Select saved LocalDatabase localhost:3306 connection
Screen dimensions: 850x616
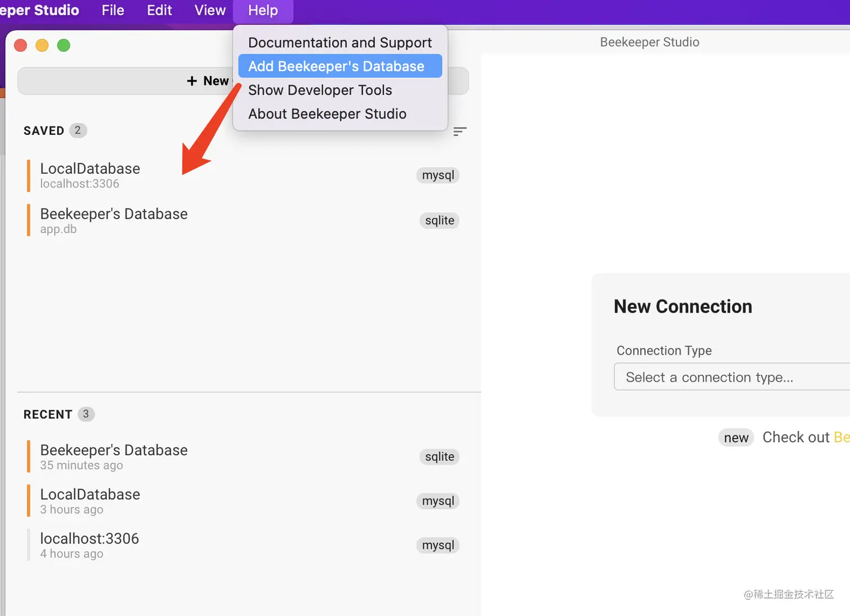click(x=243, y=175)
